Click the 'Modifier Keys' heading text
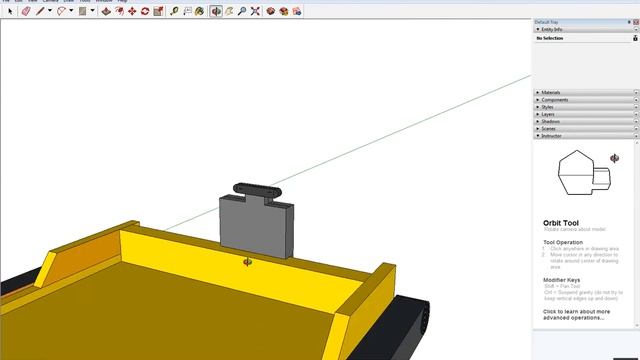 tap(561, 280)
